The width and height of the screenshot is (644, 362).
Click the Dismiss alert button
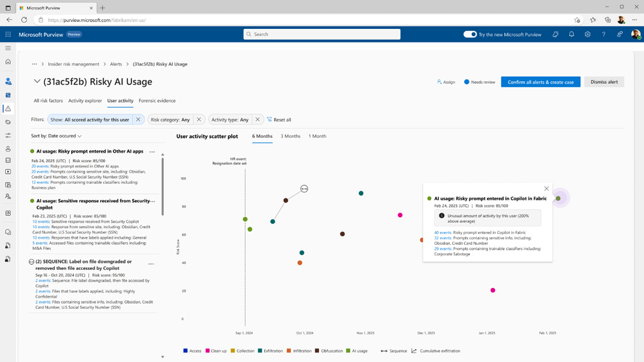pyautogui.click(x=604, y=82)
